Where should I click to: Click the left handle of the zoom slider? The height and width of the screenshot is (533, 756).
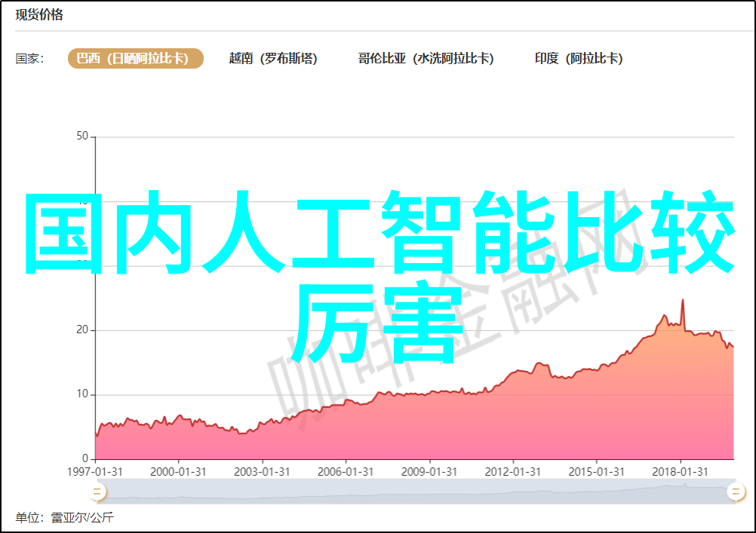click(x=97, y=492)
